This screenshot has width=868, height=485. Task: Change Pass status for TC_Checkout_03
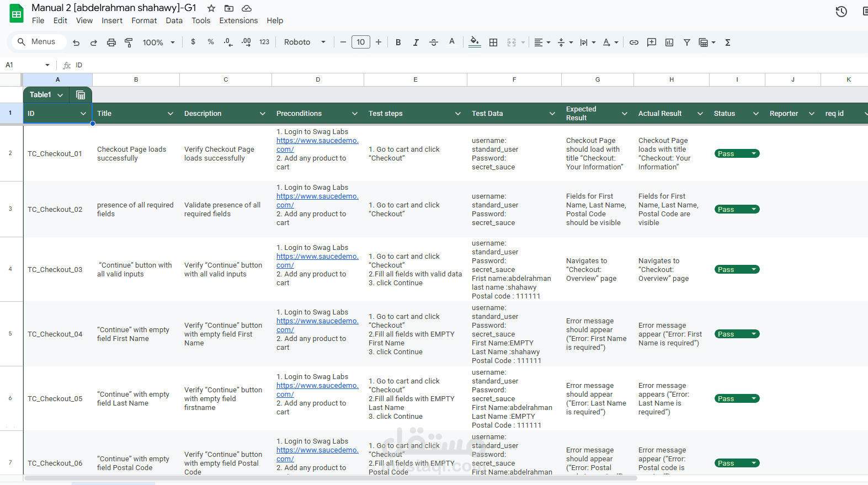(x=737, y=269)
